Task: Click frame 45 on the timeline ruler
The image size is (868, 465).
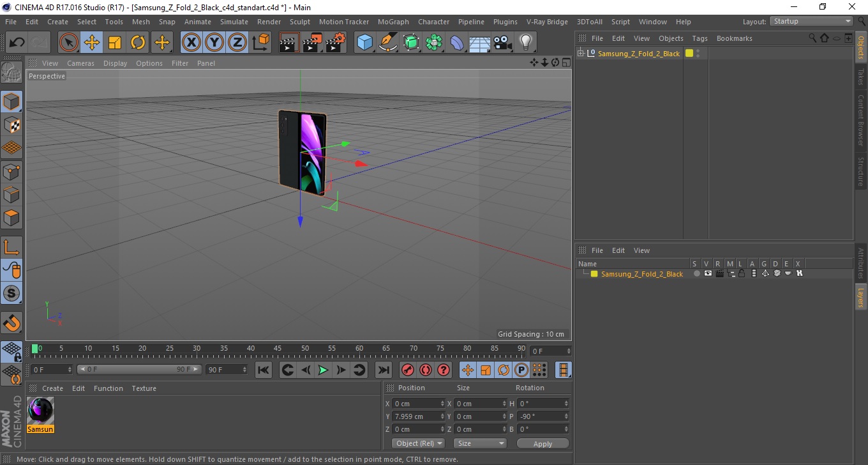Action: click(x=278, y=349)
